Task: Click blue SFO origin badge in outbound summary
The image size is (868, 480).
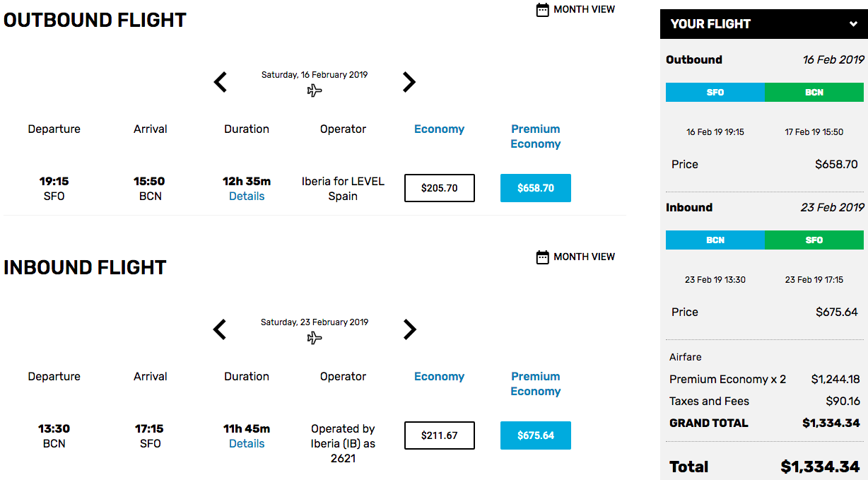Action: 715,93
